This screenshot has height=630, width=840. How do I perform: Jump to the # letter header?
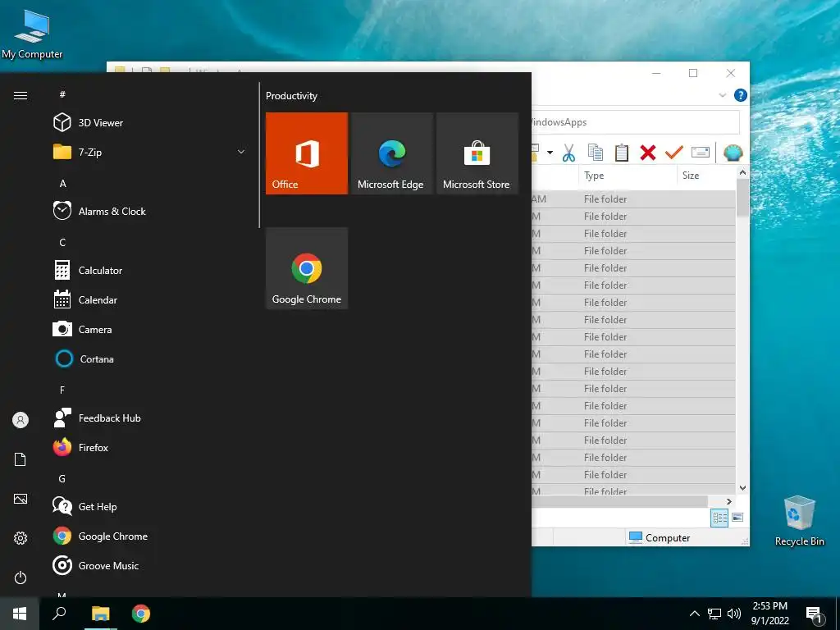point(62,94)
